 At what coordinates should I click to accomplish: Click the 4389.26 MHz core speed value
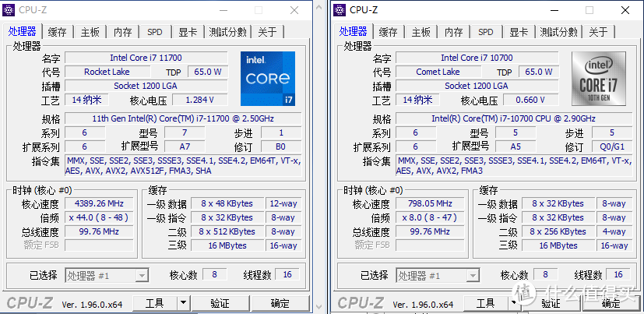click(x=100, y=203)
